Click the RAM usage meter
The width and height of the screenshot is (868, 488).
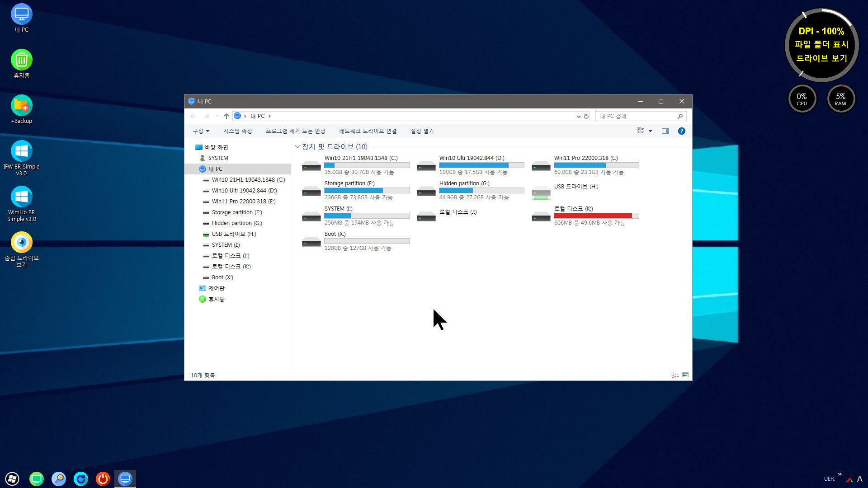[x=840, y=99]
